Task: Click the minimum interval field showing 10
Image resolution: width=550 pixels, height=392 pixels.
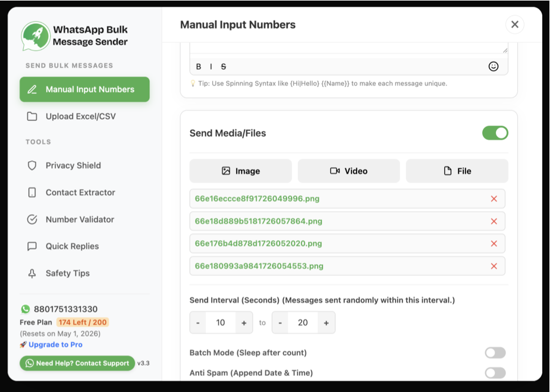Action: [x=221, y=322]
